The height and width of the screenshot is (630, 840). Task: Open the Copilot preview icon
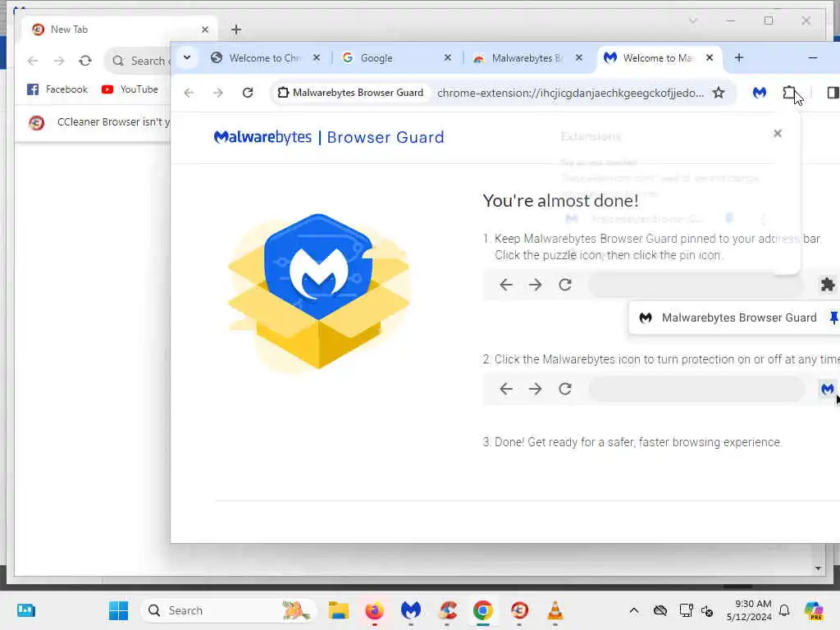(814, 610)
